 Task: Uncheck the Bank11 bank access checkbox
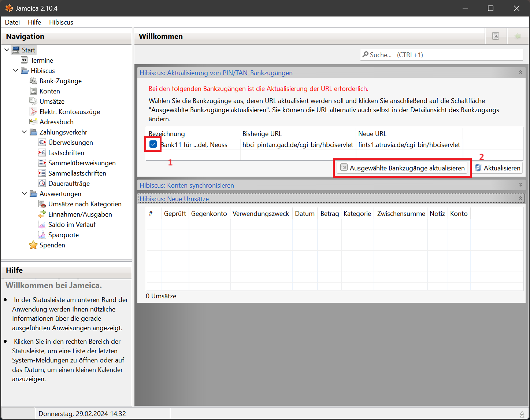point(153,144)
